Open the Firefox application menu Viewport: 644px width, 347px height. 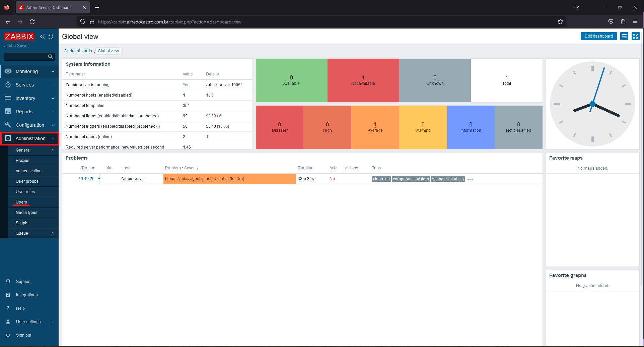click(x=635, y=22)
